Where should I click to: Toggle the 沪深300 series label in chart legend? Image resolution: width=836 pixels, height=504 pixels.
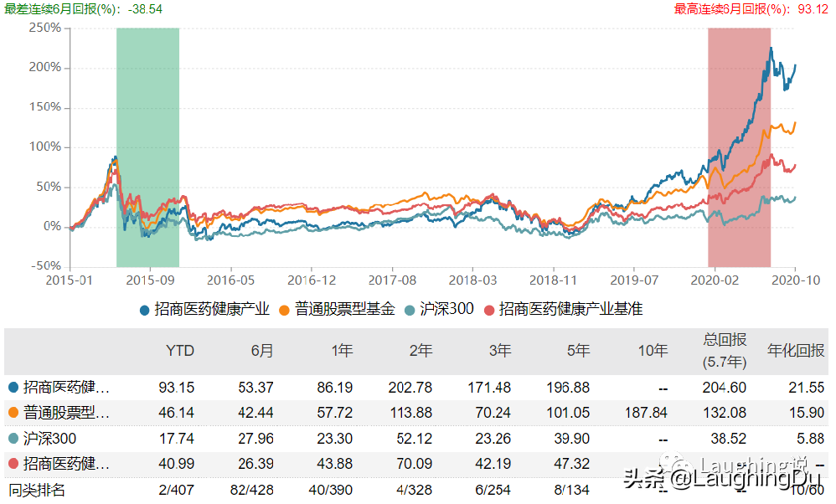pos(446,309)
